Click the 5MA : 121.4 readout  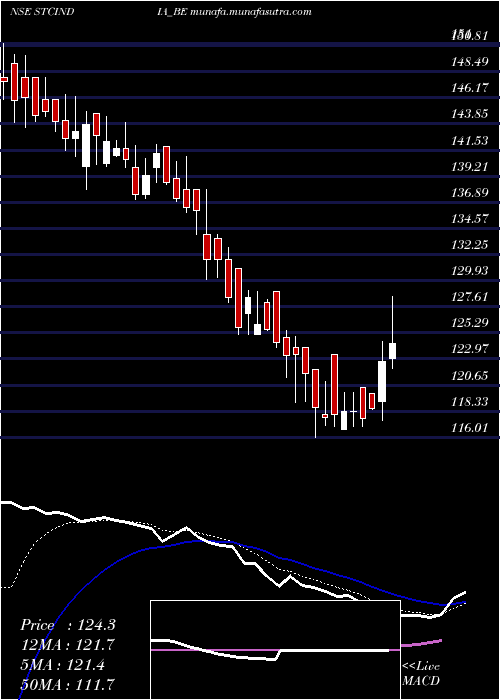tap(62, 665)
